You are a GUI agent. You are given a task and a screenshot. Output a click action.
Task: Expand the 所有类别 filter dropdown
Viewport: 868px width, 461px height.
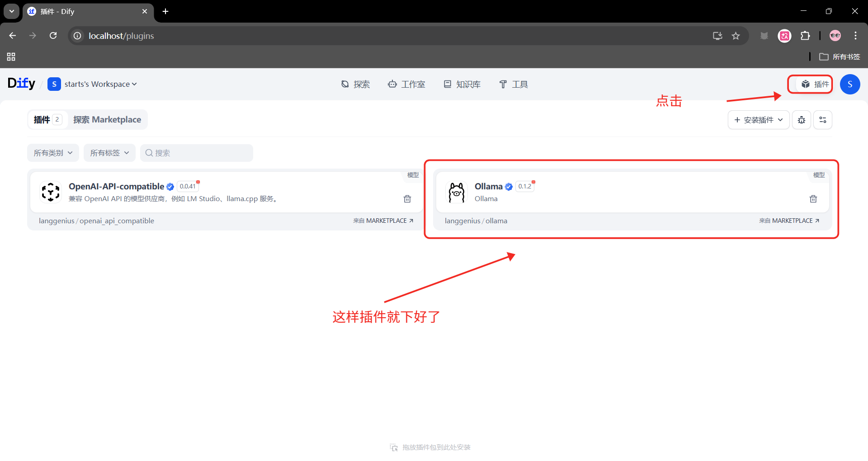(x=53, y=153)
